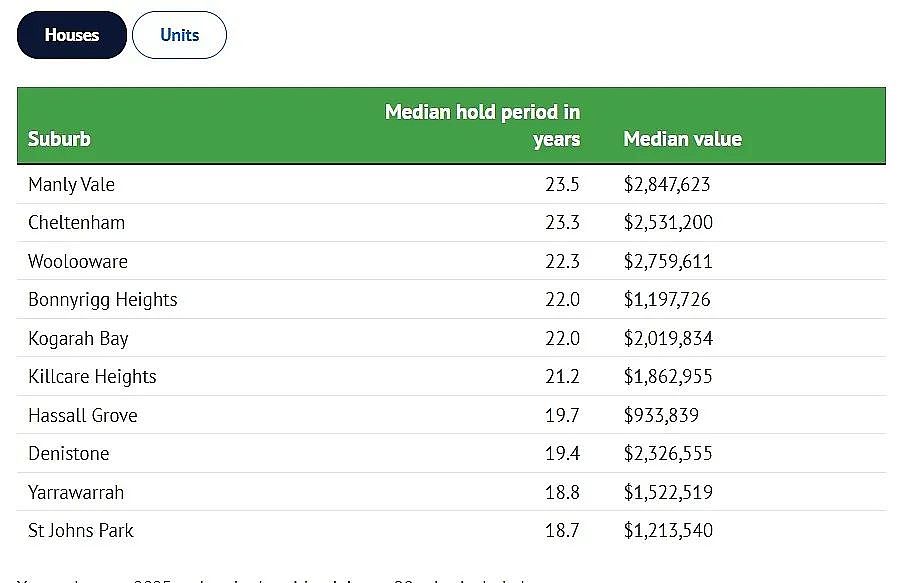Sort by Median hold period in years header

click(x=482, y=125)
